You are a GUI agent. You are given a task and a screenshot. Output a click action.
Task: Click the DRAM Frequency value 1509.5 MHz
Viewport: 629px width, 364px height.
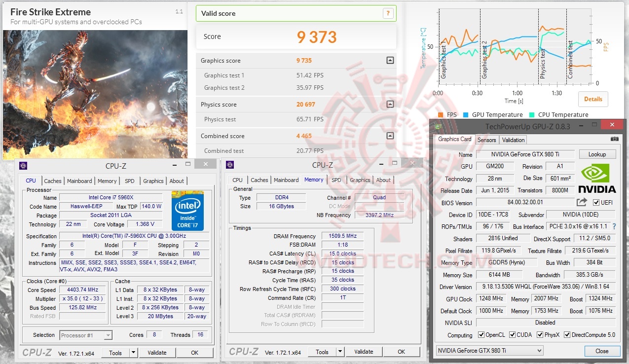point(342,236)
